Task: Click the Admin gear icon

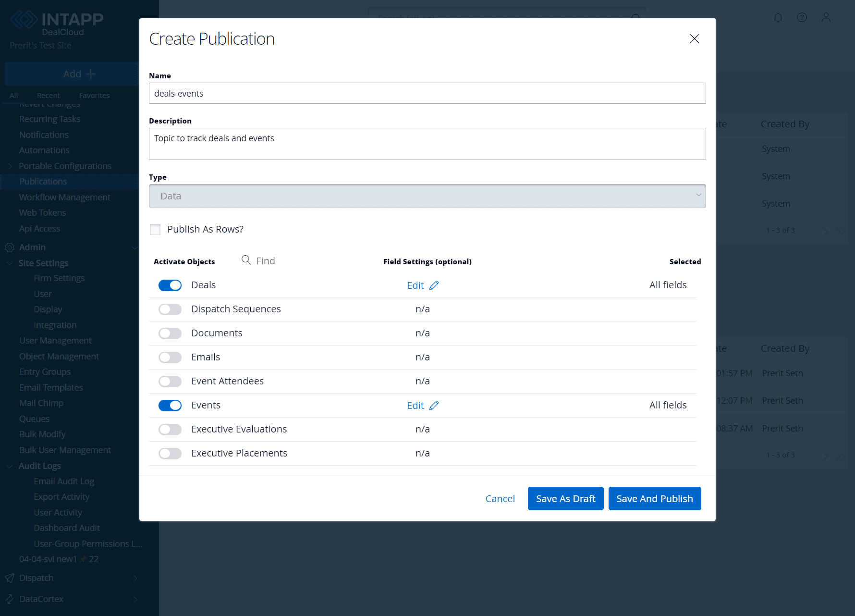Action: pyautogui.click(x=10, y=247)
